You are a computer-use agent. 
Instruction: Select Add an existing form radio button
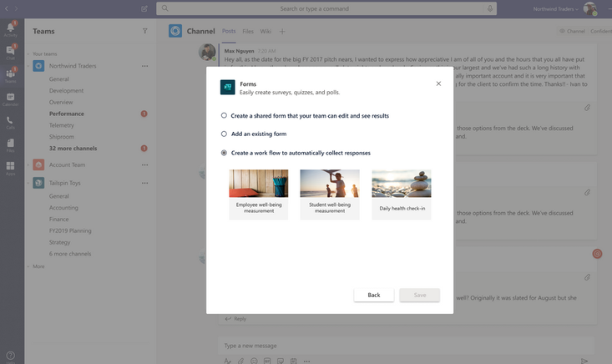pos(224,134)
